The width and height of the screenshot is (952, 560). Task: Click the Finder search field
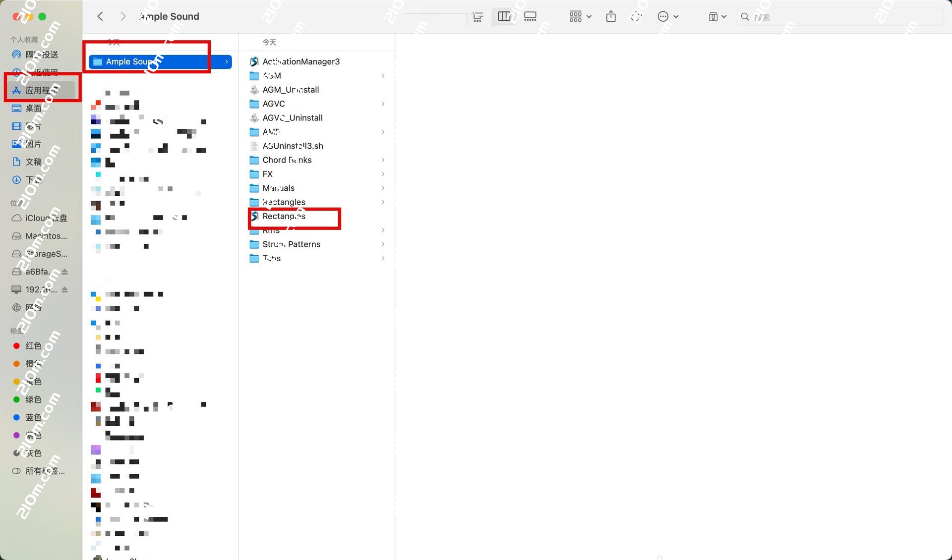coord(840,17)
